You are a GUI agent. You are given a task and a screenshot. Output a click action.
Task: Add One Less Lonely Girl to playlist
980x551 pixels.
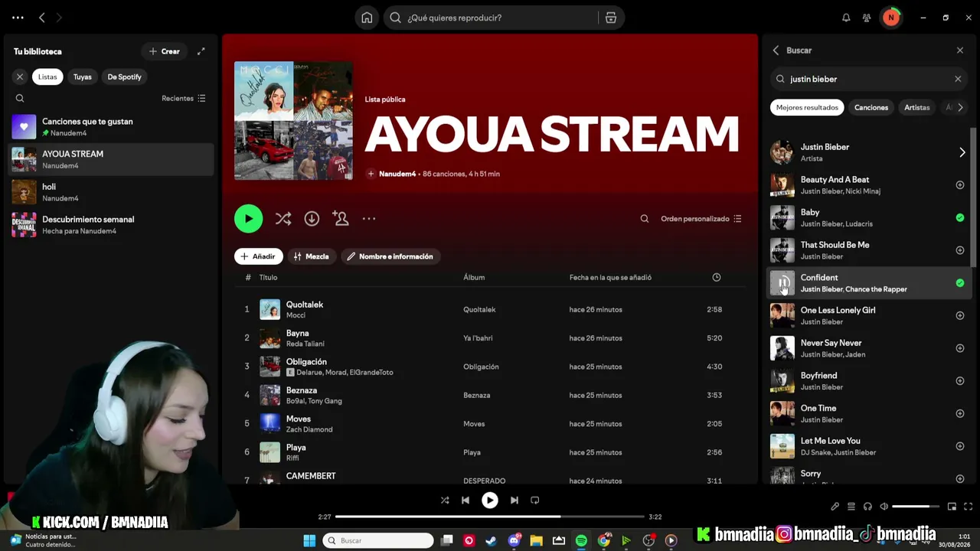[960, 315]
